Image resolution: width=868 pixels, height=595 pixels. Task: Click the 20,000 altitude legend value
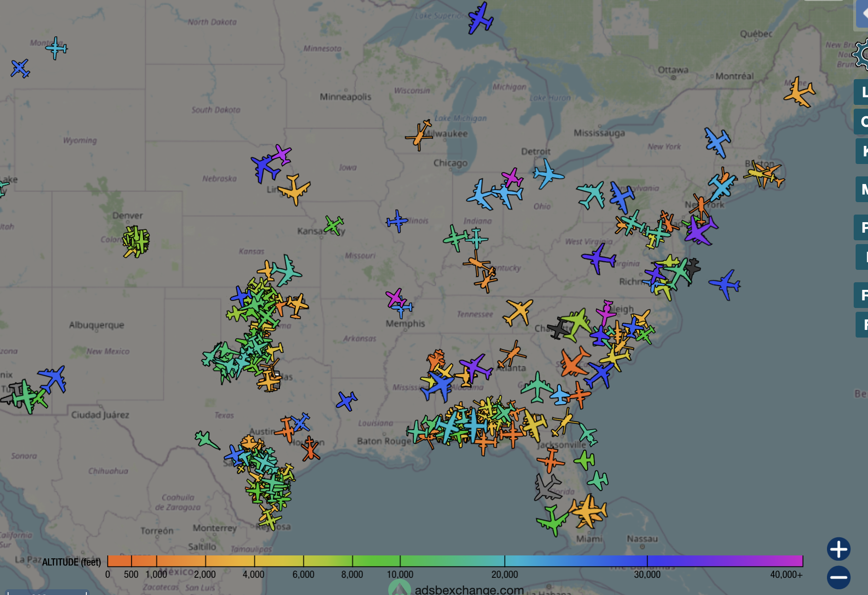pos(505,574)
